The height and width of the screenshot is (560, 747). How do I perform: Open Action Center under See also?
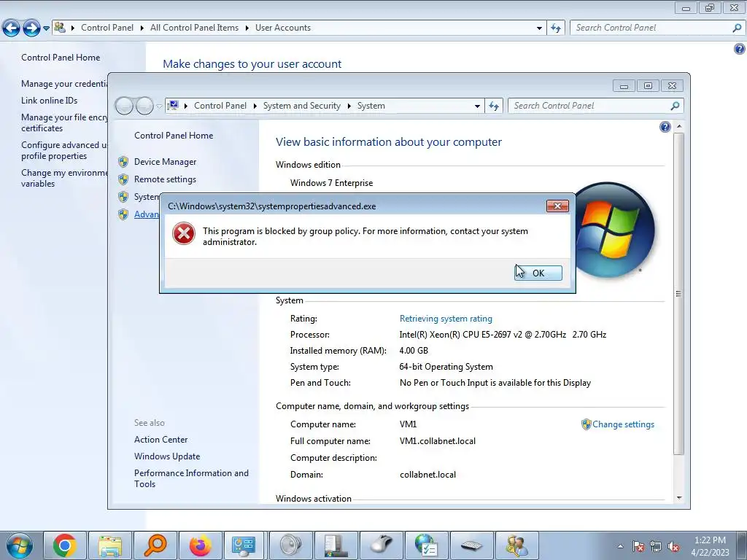point(160,440)
